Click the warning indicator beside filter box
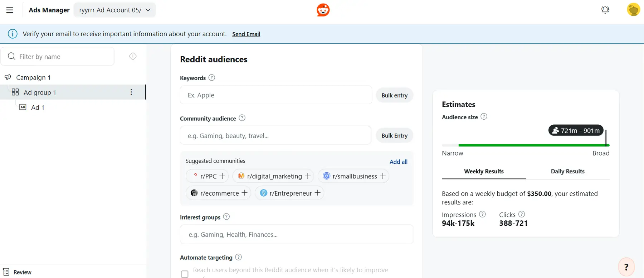This screenshot has width=644, height=278. [x=133, y=56]
